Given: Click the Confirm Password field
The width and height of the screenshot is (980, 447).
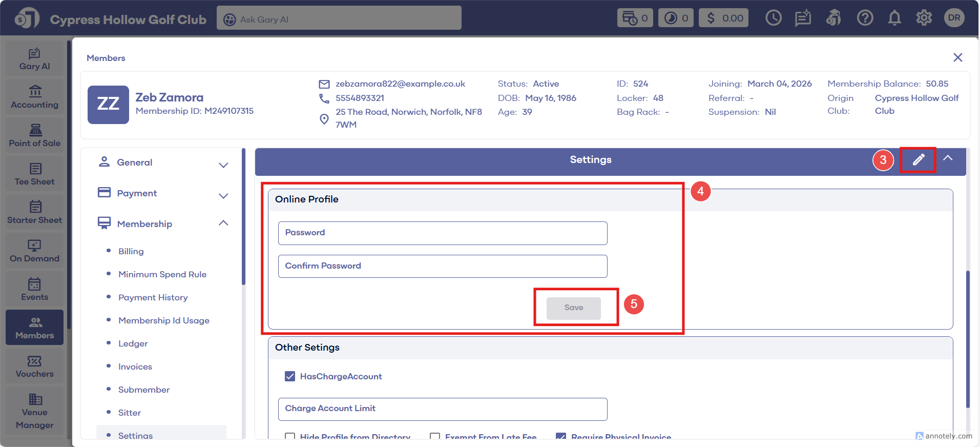Looking at the screenshot, I should (x=443, y=266).
